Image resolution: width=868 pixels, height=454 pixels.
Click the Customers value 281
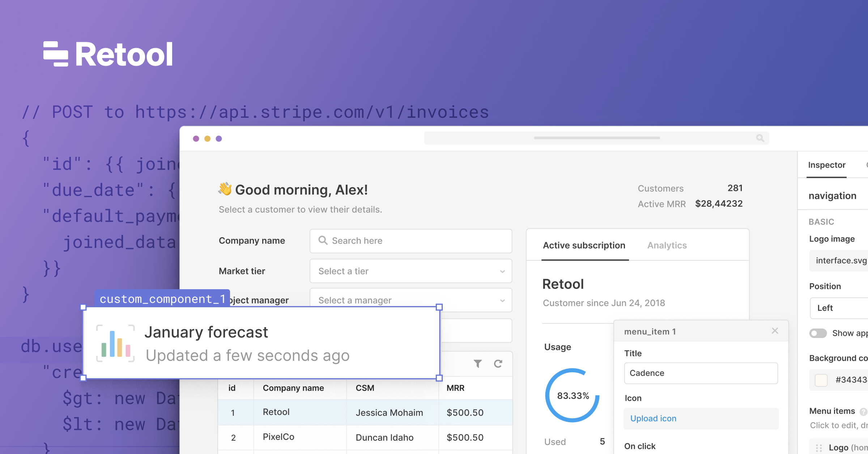click(x=735, y=188)
